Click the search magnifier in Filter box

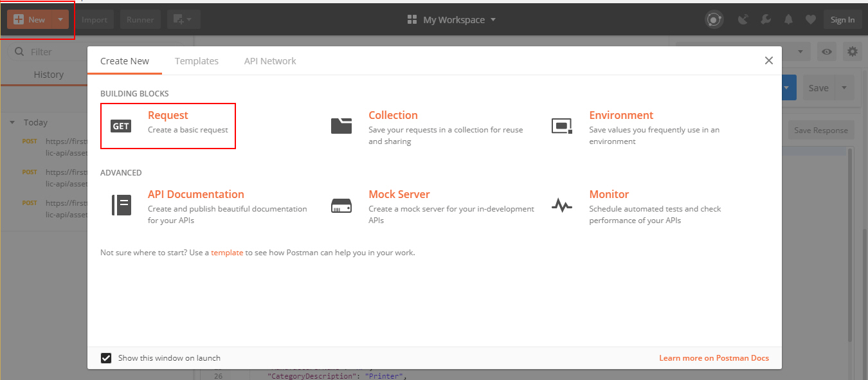[x=19, y=51]
